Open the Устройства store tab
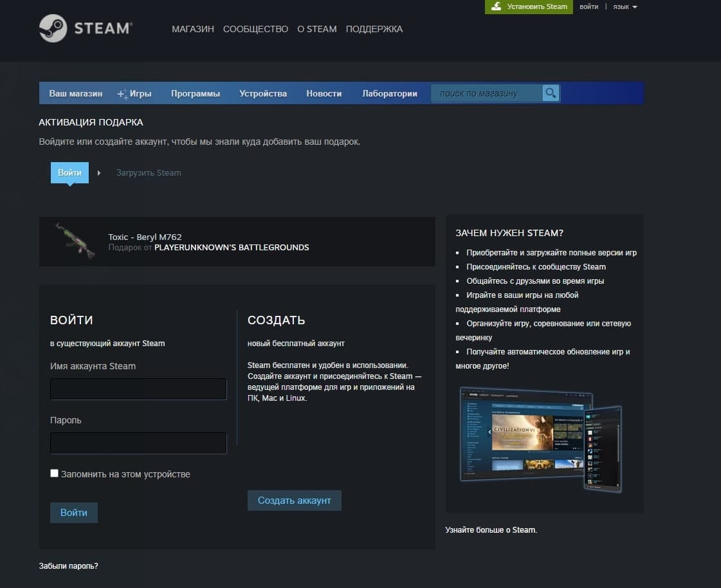Image resolution: width=721 pixels, height=588 pixels. (x=263, y=93)
